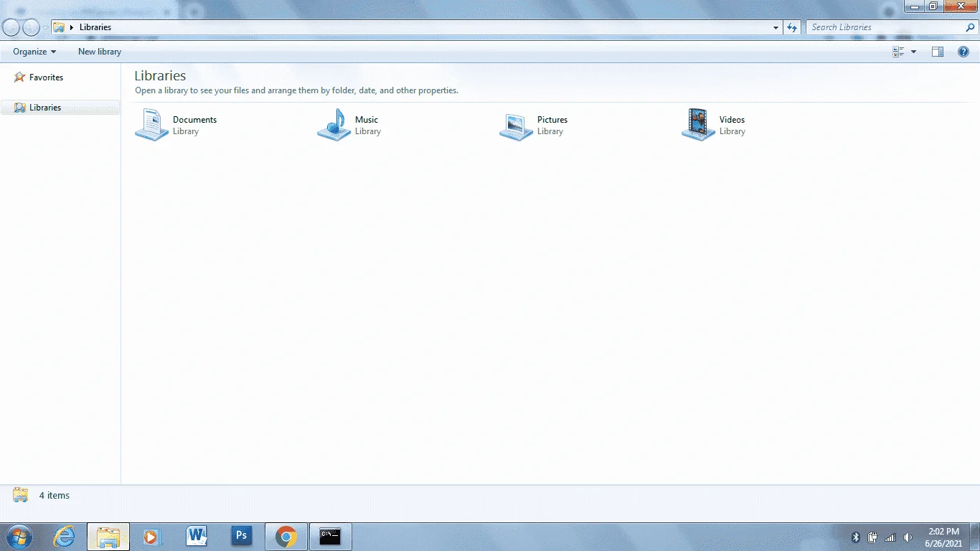Click the folder icon in the address bar
Viewport: 980px width, 551px height.
point(59,27)
